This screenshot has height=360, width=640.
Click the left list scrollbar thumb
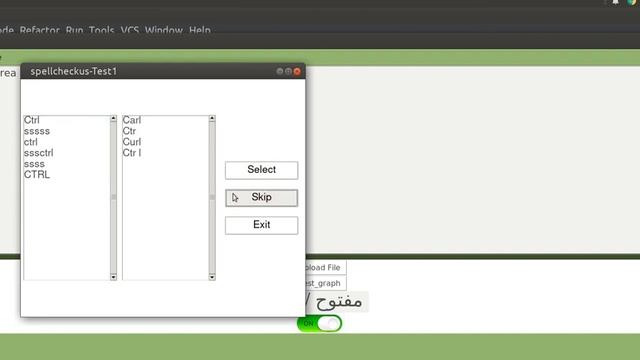click(x=113, y=198)
